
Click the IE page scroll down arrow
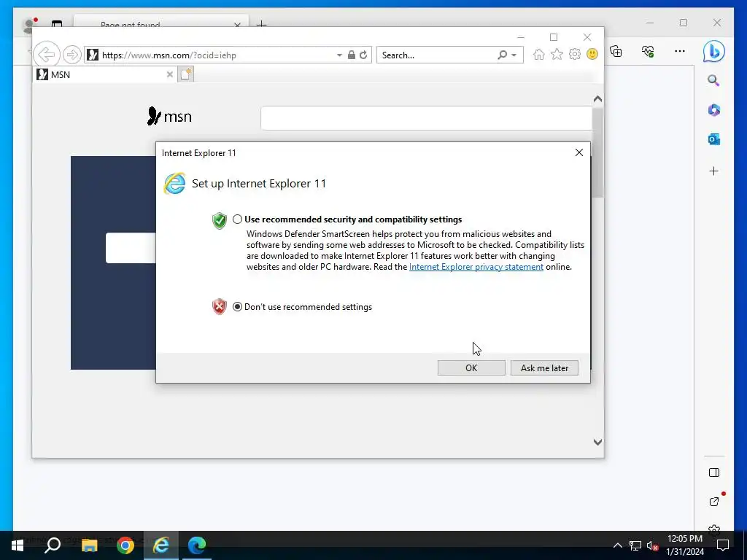(597, 442)
